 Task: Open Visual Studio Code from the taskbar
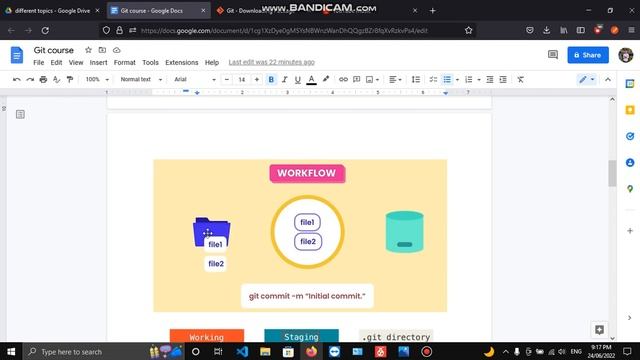[x=242, y=351]
